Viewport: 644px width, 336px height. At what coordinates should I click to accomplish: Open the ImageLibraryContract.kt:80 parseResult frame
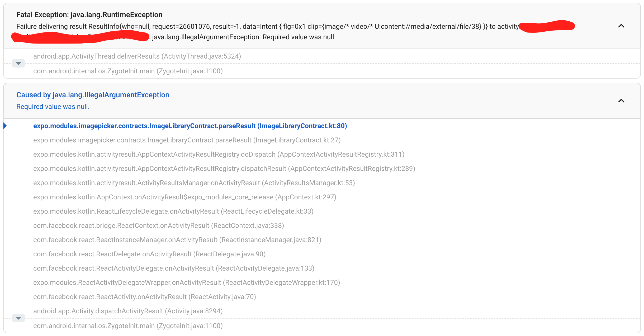(x=190, y=126)
